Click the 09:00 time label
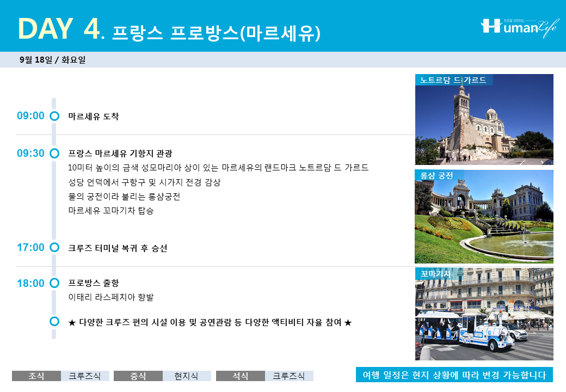 point(30,116)
